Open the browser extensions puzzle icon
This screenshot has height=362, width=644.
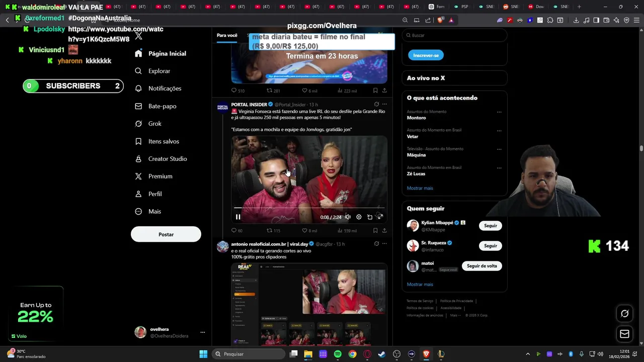pos(550,20)
